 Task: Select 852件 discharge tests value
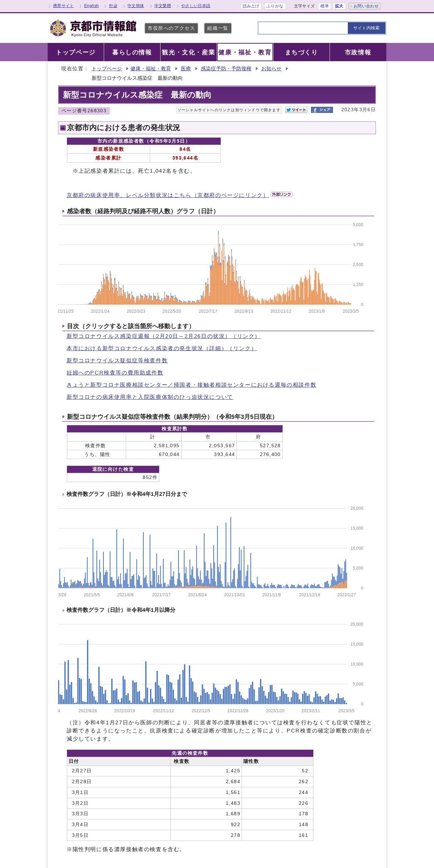[113, 478]
